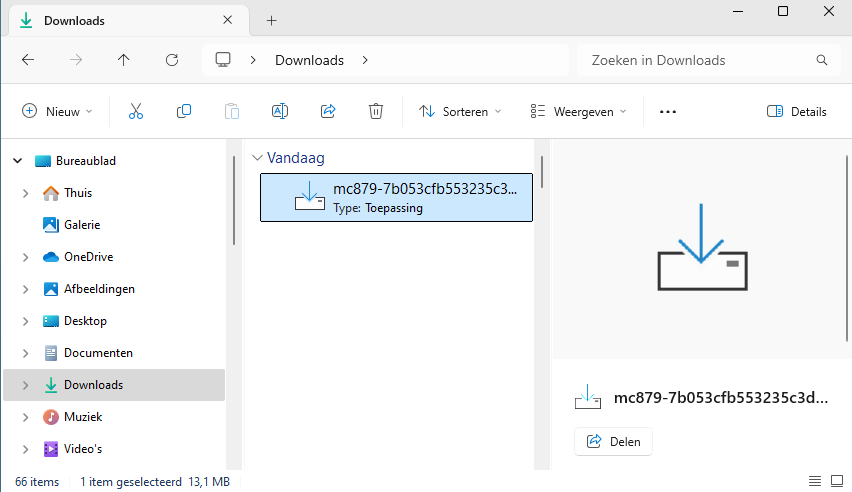This screenshot has height=492, width=852.
Task: Go back with the left arrow
Action: click(28, 60)
